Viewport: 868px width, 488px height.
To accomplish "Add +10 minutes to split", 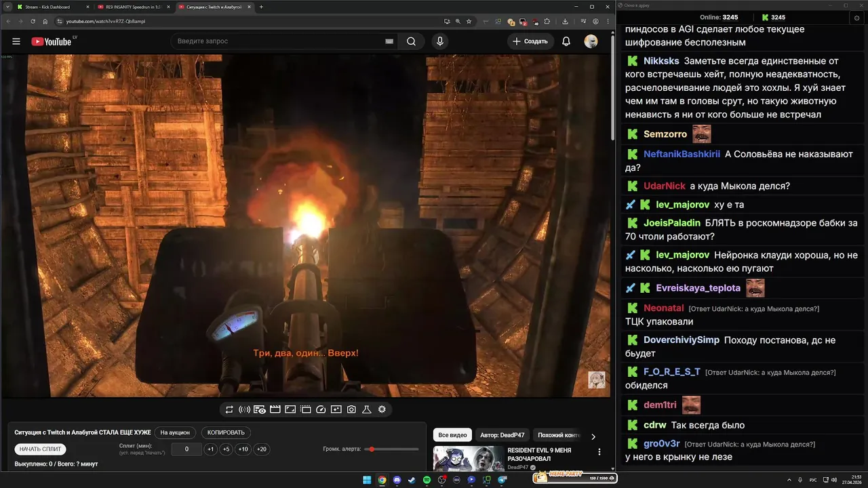I will 243,449.
